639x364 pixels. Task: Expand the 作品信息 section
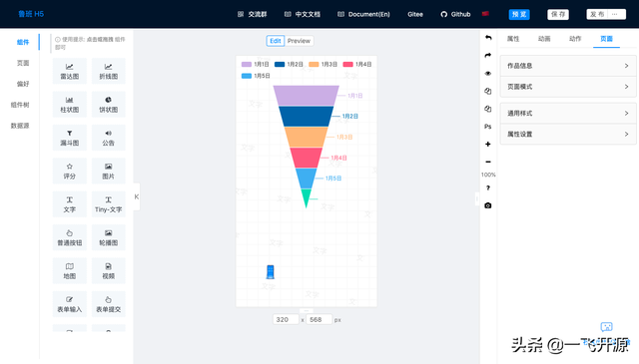(568, 66)
